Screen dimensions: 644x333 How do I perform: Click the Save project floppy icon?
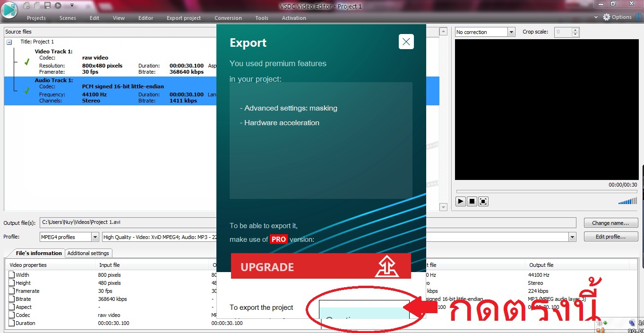47,6
